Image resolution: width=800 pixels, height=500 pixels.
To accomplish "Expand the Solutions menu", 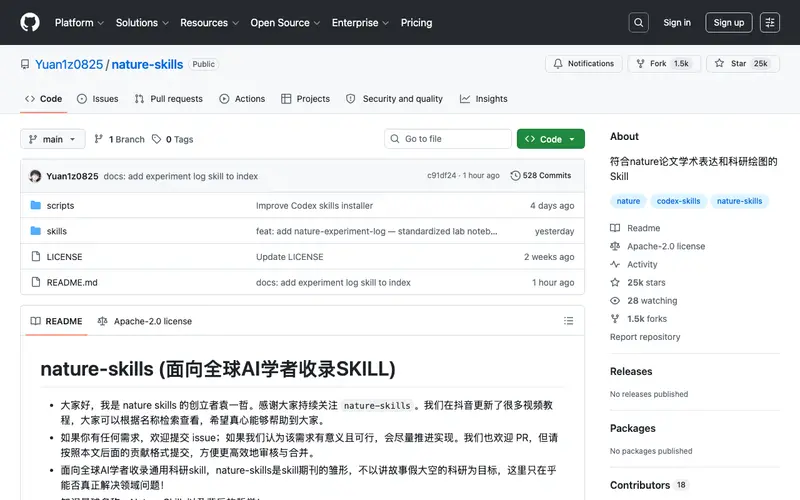I will click(142, 22).
